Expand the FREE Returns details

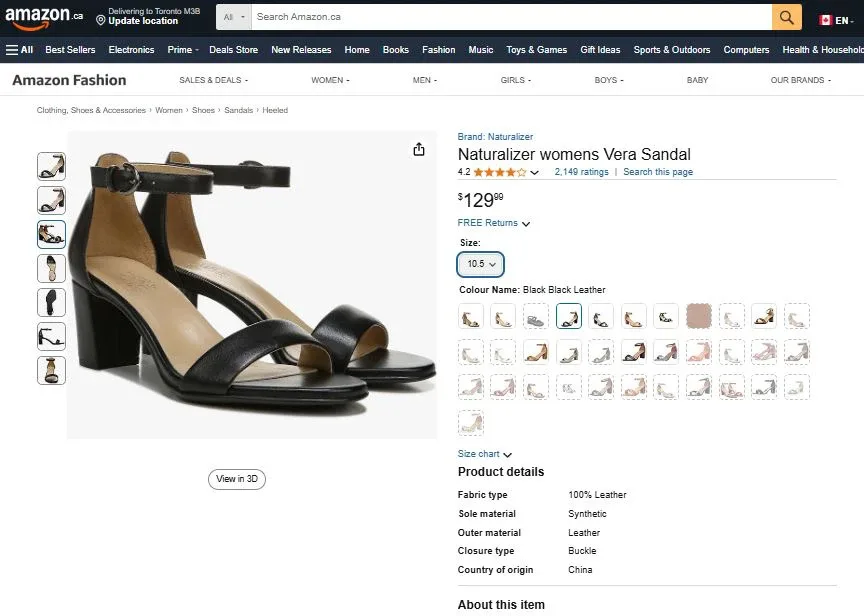click(493, 223)
